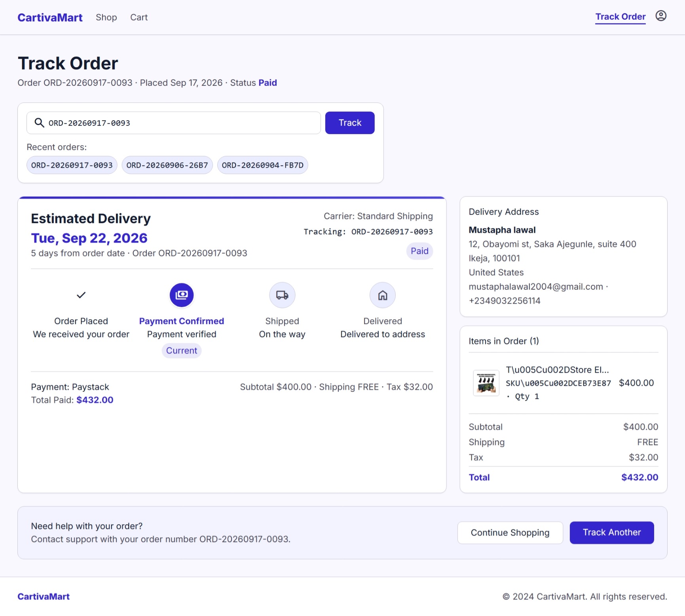Go to CartivaMart logo in header
685x616 pixels.
click(x=50, y=17)
